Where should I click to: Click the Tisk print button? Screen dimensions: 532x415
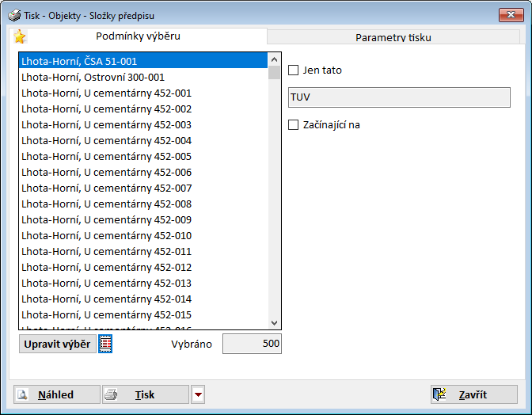tap(145, 395)
